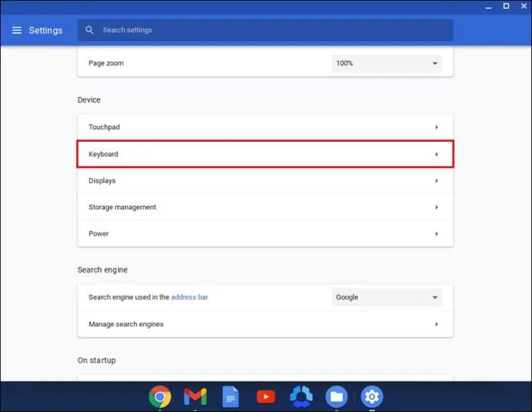
Task: Open the blue hexagon app on shelf
Action: [301, 397]
